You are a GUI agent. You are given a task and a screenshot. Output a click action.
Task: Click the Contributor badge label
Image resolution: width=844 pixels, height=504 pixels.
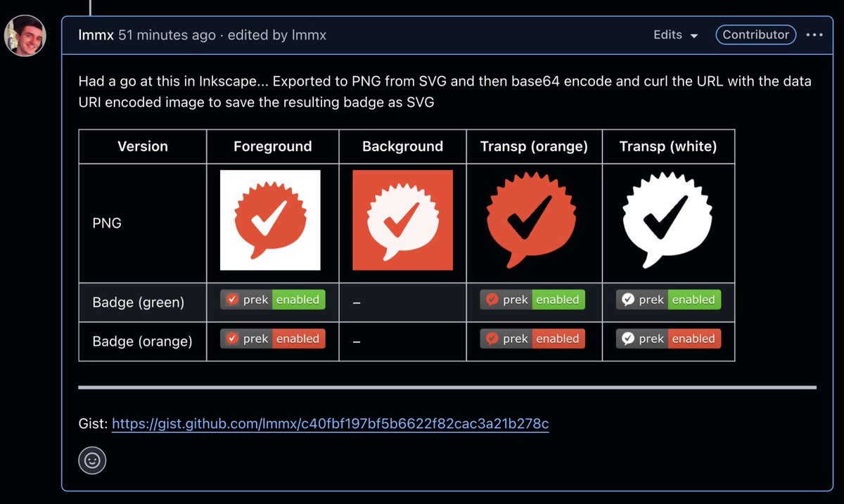point(756,34)
